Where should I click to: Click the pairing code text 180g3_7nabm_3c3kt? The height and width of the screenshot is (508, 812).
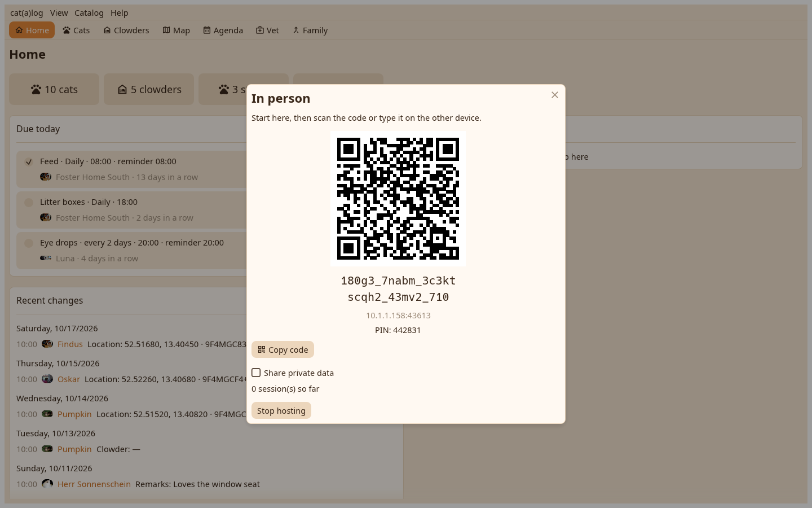click(x=398, y=281)
